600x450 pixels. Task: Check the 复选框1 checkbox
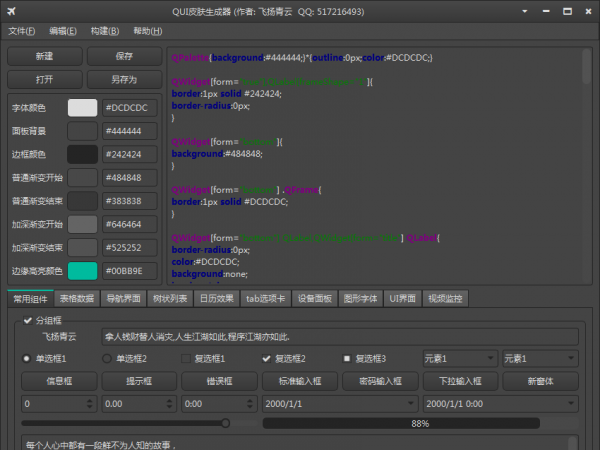[x=186, y=359]
